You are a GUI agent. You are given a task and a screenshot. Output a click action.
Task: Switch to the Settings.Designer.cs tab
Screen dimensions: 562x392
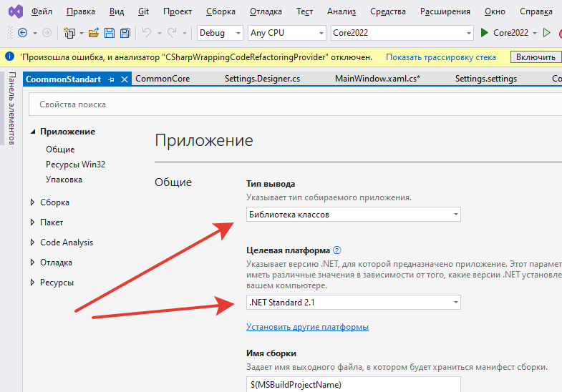click(x=262, y=79)
